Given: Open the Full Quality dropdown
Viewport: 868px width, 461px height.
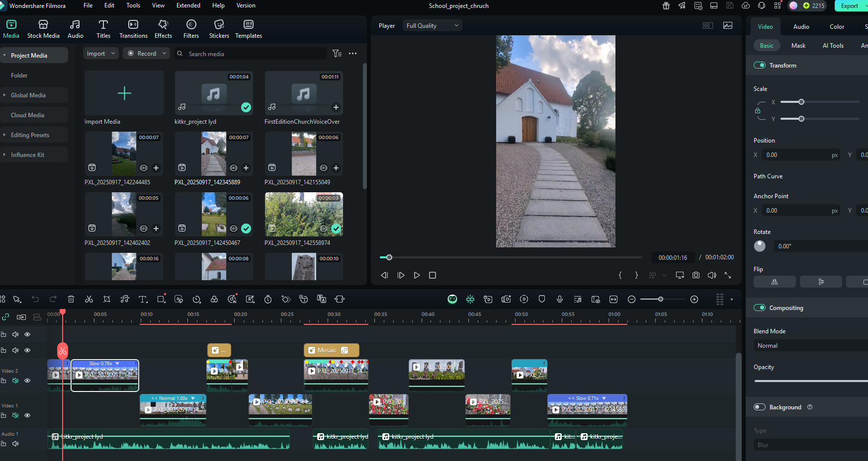Looking at the screenshot, I should coord(432,26).
